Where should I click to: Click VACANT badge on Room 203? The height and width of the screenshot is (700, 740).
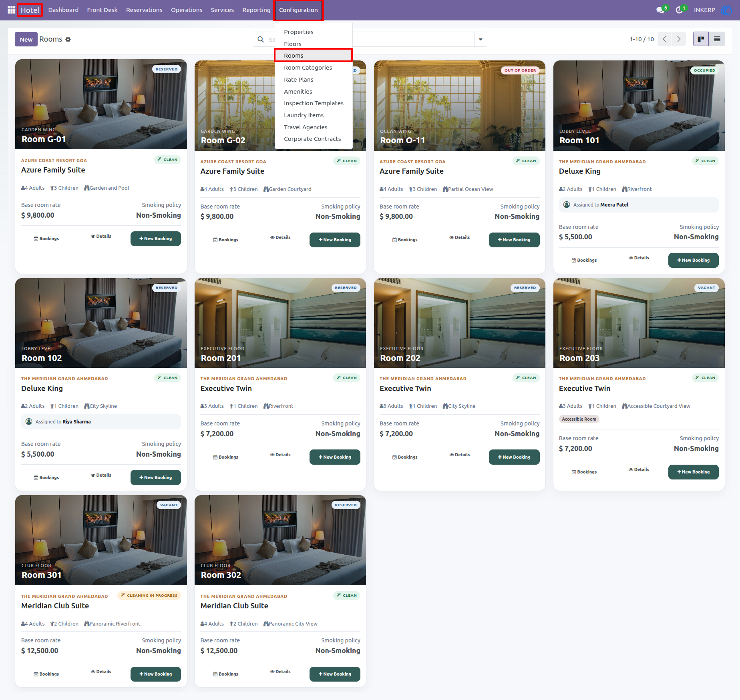pos(706,288)
